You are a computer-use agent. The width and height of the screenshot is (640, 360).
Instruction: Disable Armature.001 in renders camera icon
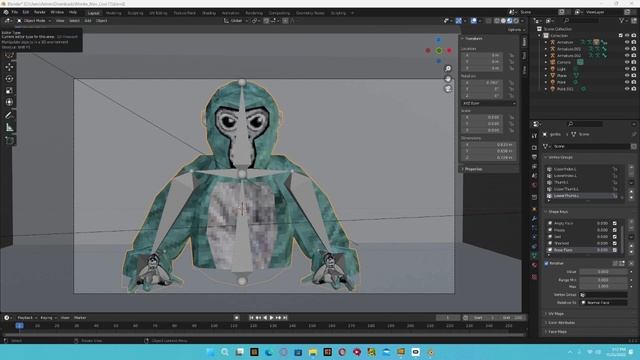(x=634, y=49)
